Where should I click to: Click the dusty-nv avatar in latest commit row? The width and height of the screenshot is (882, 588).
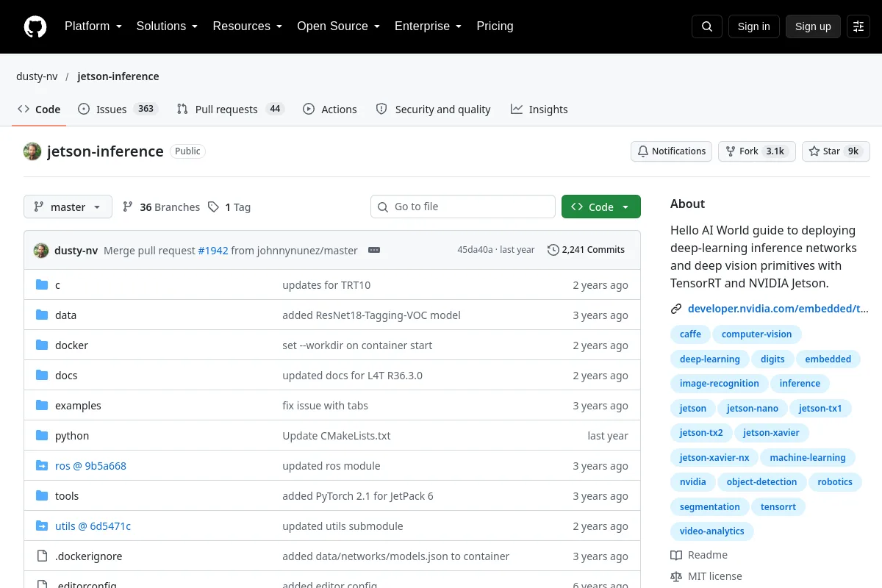pos(41,250)
